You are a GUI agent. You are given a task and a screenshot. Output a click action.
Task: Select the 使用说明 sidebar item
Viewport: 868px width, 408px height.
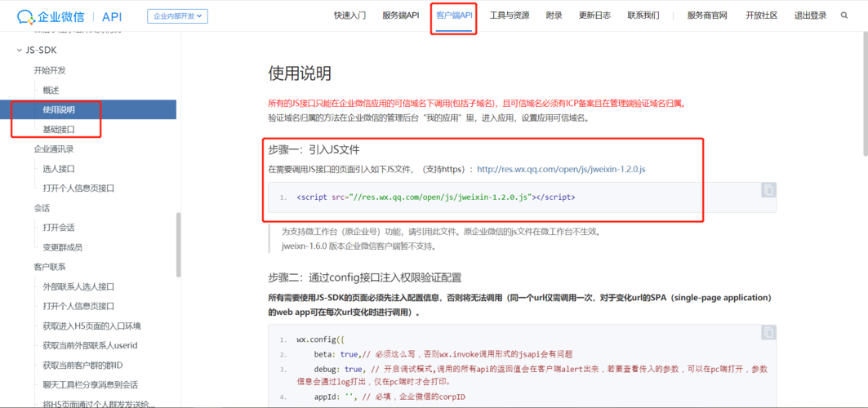[x=88, y=109]
